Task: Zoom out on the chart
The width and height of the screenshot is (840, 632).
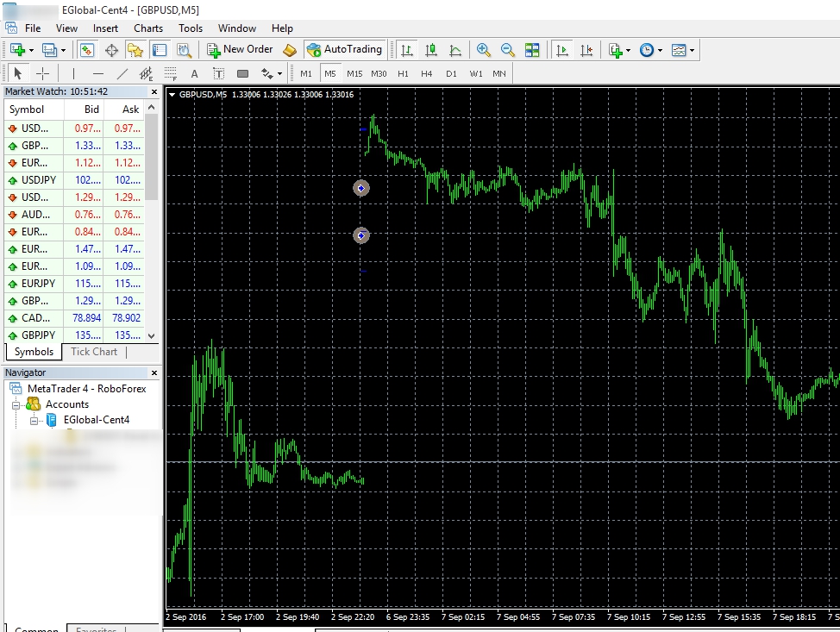Action: (507, 50)
